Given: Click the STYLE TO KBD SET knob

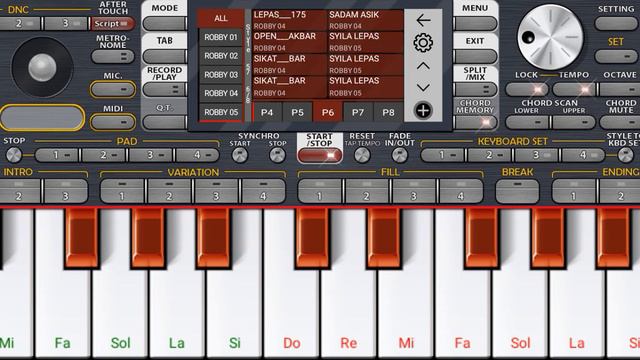Looking at the screenshot, I should pos(625,155).
